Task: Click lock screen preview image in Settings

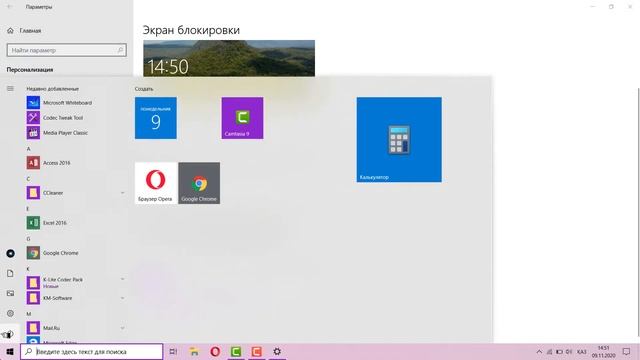Action: [229, 58]
